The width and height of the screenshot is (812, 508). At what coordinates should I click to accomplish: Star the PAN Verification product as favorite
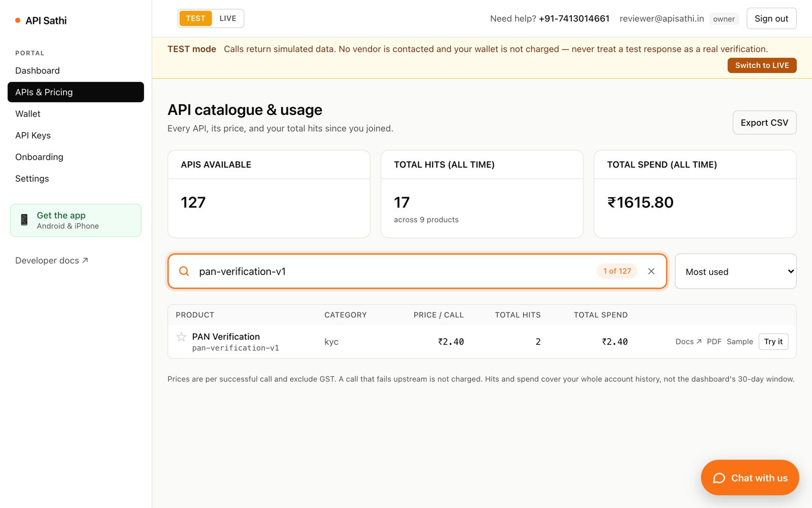pos(181,337)
